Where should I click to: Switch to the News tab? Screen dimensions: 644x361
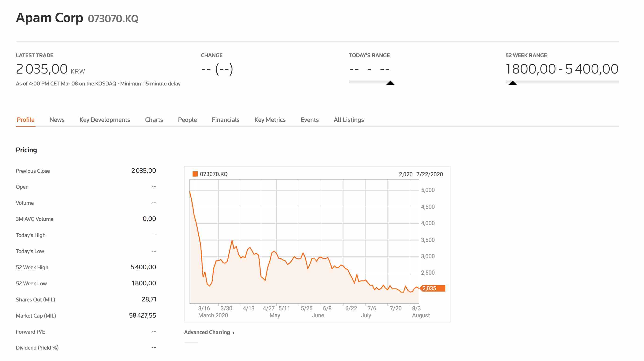click(57, 120)
